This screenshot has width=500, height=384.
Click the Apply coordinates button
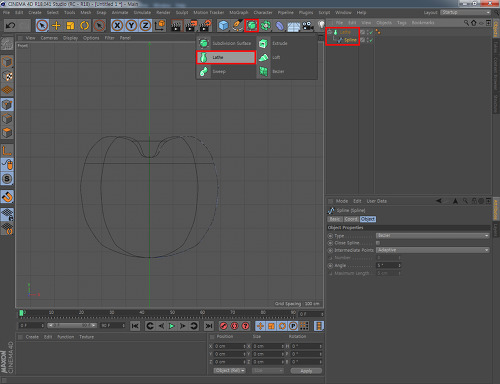(x=306, y=371)
